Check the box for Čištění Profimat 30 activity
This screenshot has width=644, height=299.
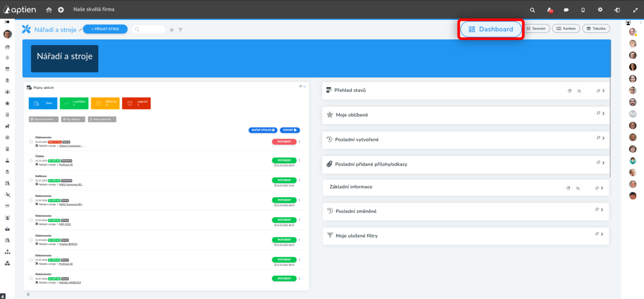(x=31, y=160)
